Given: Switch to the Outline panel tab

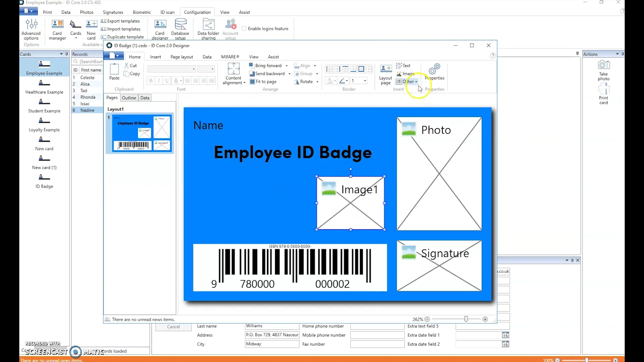Looking at the screenshot, I should coord(129,98).
